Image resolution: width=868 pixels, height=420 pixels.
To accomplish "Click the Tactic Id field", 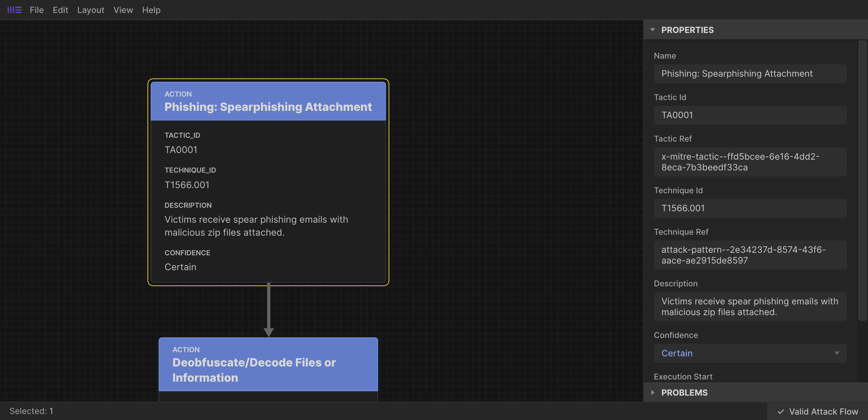I will click(x=750, y=115).
